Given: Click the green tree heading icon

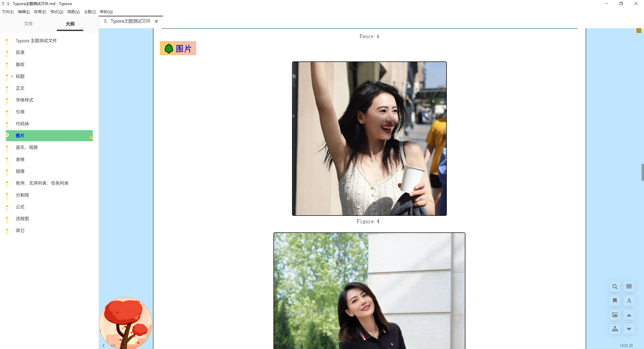Looking at the screenshot, I should (x=169, y=48).
